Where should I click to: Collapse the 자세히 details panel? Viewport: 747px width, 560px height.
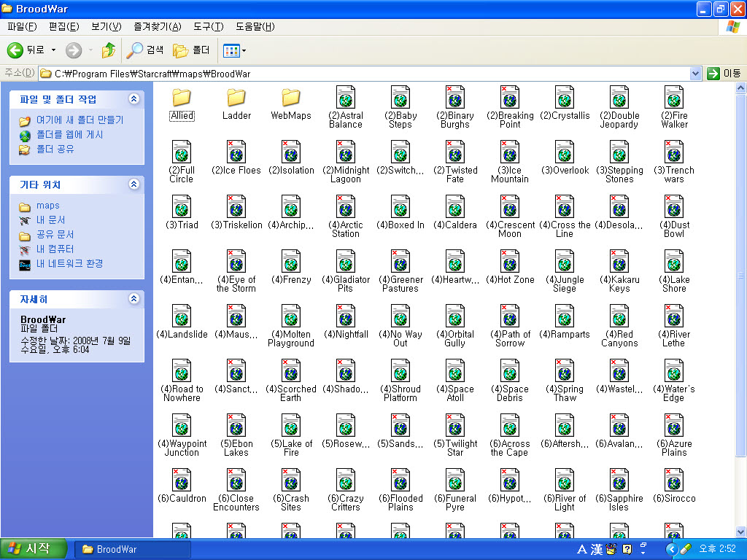134,298
